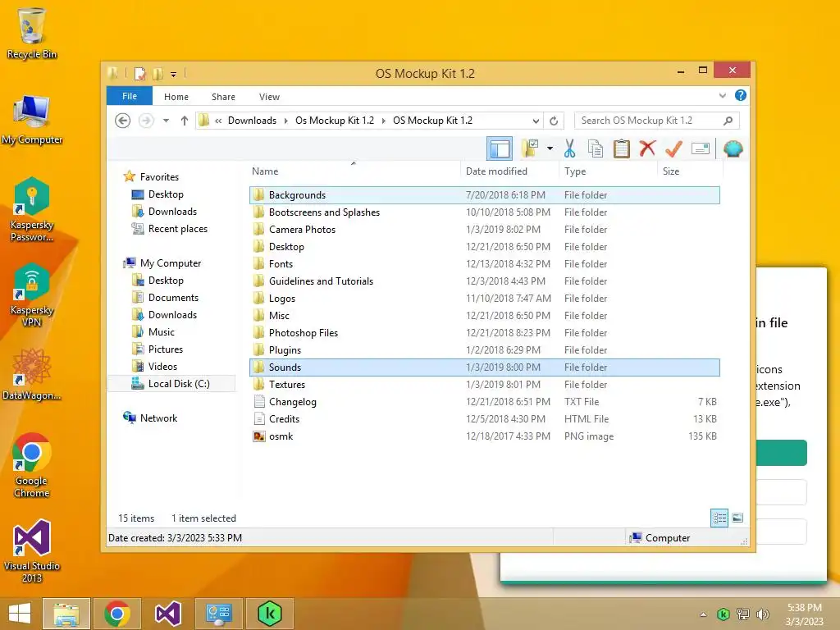Sort by Date modified column header
840x630 pixels.
496,171
